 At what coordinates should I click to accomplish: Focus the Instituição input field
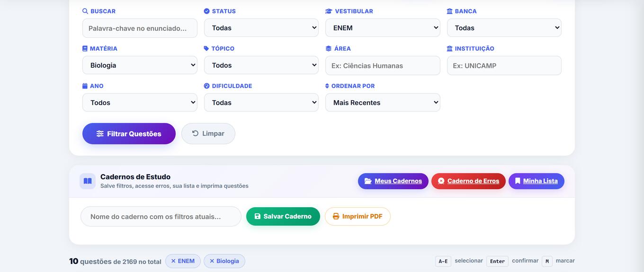504,65
